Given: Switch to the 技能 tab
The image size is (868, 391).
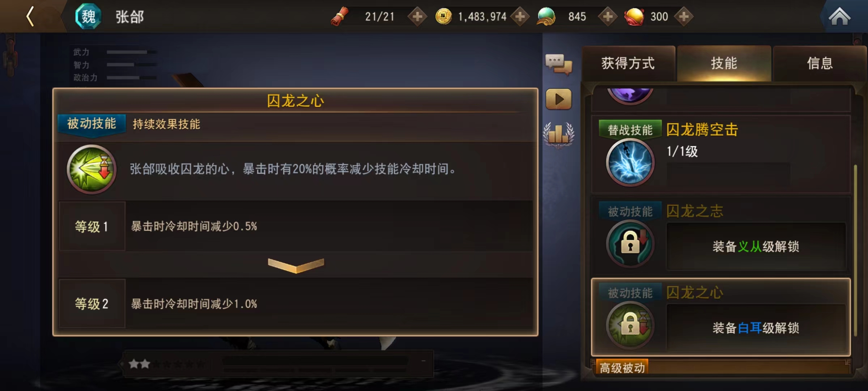Looking at the screenshot, I should [724, 63].
